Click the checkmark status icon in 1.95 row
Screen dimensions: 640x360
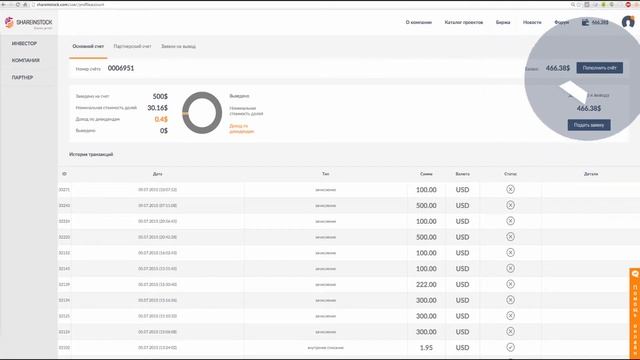tap(510, 347)
